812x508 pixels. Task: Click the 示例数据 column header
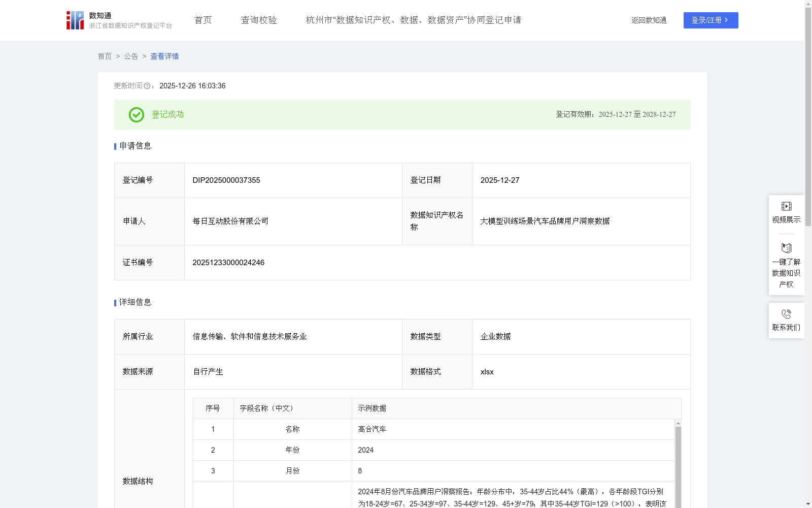point(517,408)
